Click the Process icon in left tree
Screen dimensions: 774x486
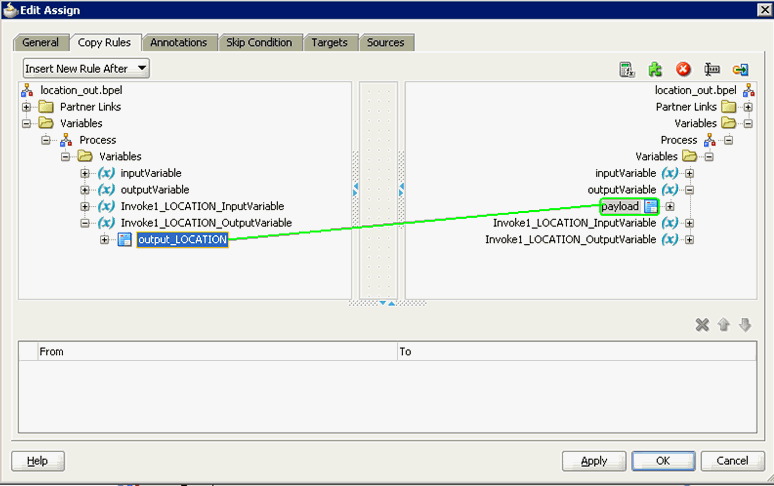(x=66, y=140)
